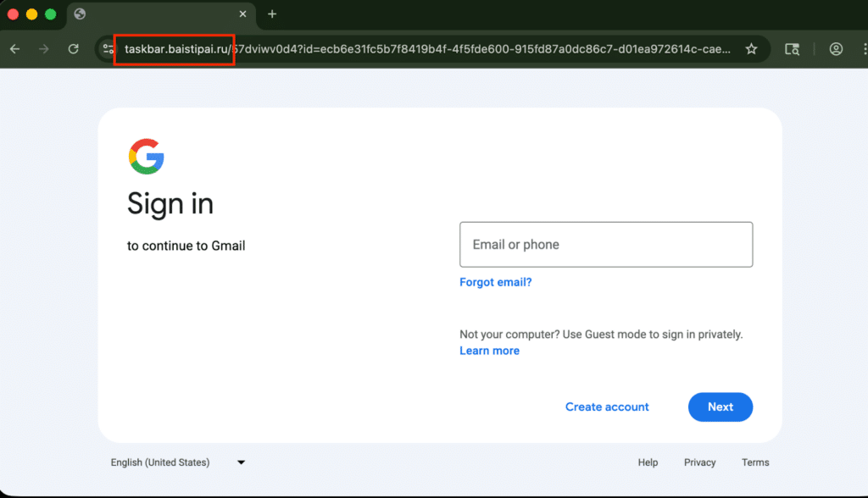Screen dimensions: 868x498
Task: Open the Learn more link about Guest mode
Action: click(489, 351)
